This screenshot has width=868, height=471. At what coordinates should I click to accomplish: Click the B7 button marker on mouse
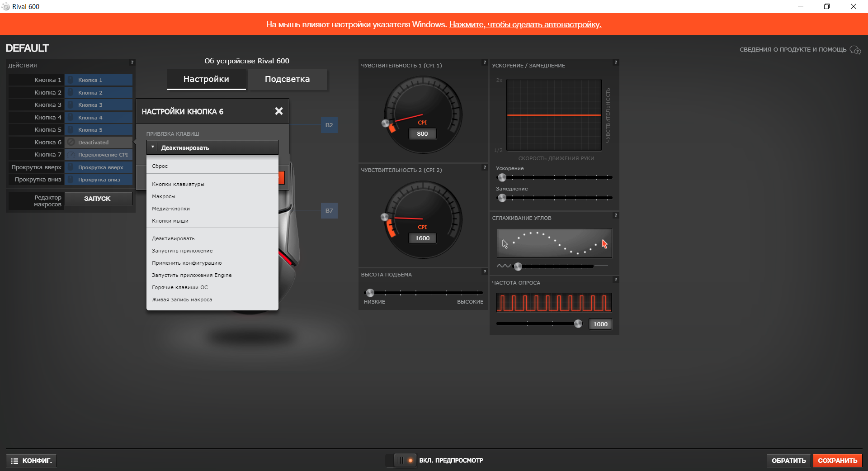click(x=329, y=210)
